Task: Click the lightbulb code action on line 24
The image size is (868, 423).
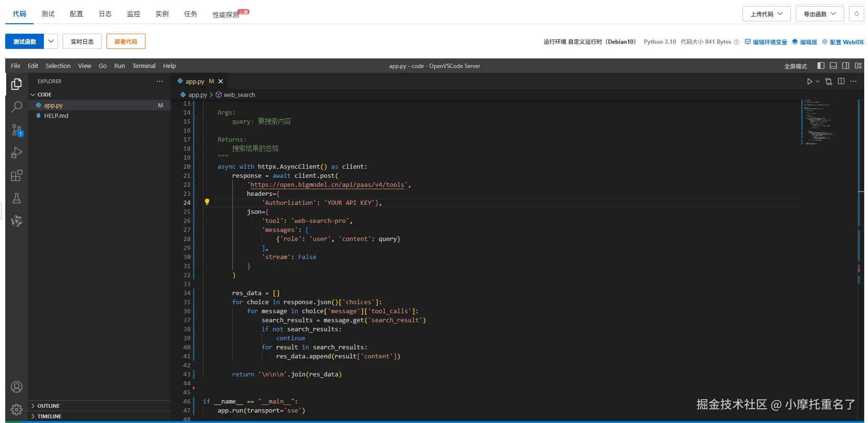Action: tap(207, 202)
